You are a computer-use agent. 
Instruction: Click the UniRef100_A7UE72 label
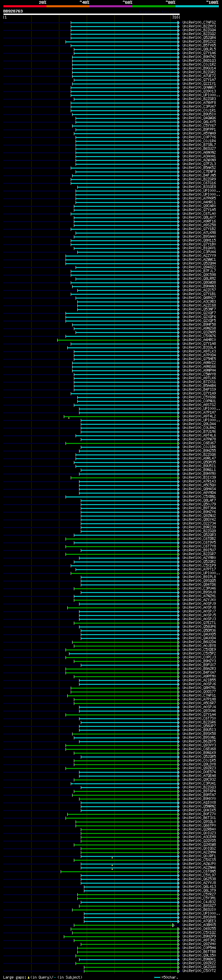pos(199,76)
